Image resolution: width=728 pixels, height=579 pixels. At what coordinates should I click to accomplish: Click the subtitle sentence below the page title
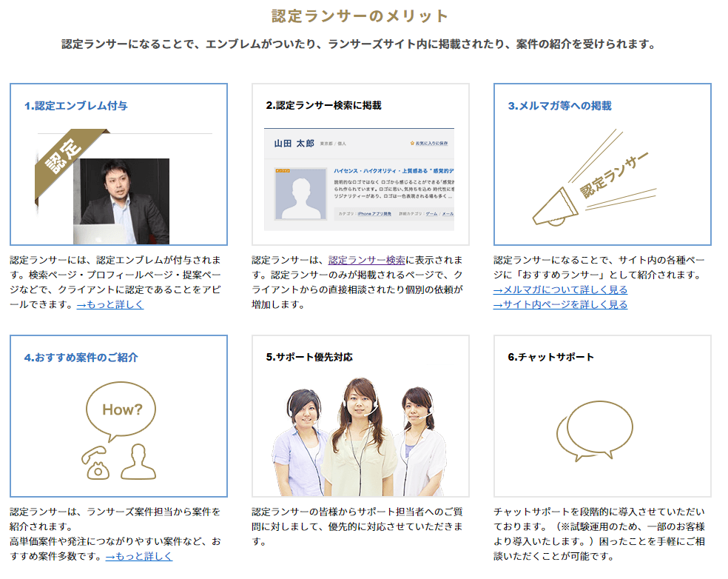click(359, 44)
